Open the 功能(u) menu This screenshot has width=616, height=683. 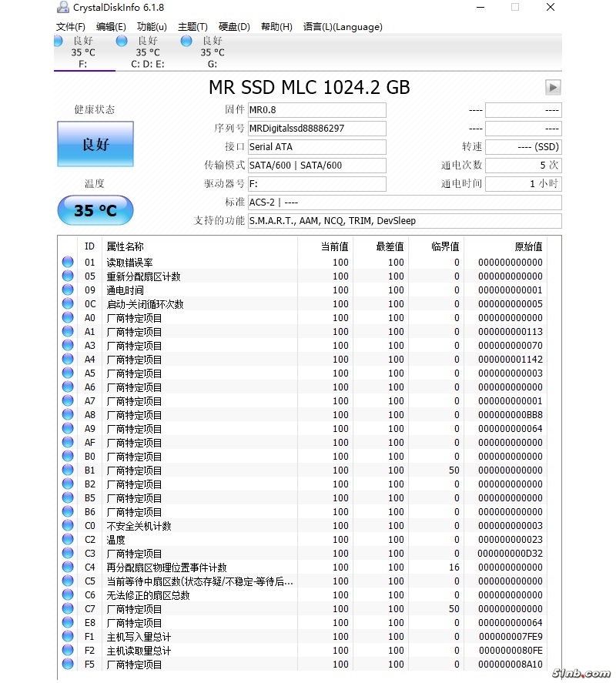[152, 27]
